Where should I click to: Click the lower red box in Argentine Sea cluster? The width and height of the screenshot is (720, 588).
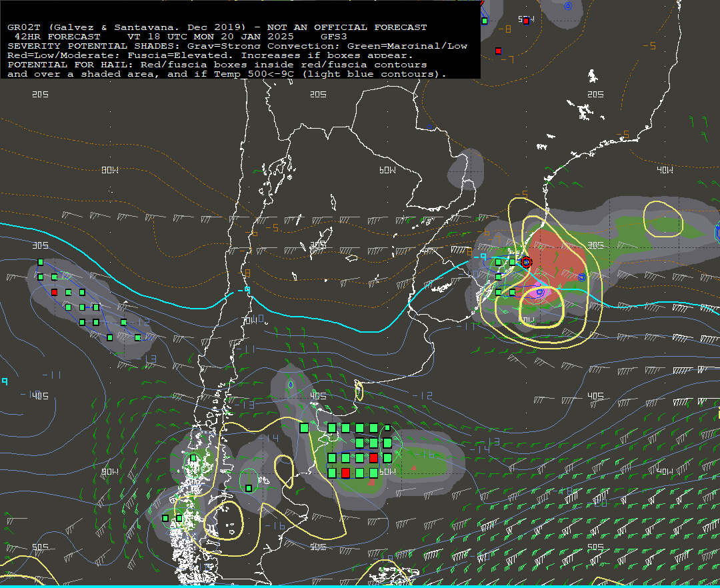coord(346,473)
